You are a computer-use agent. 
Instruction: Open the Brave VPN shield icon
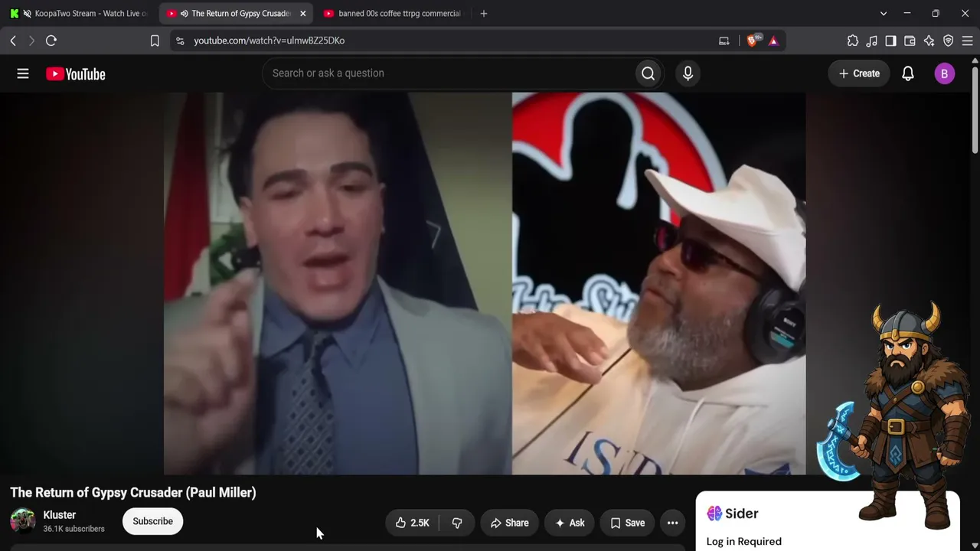pyautogui.click(x=949, y=41)
